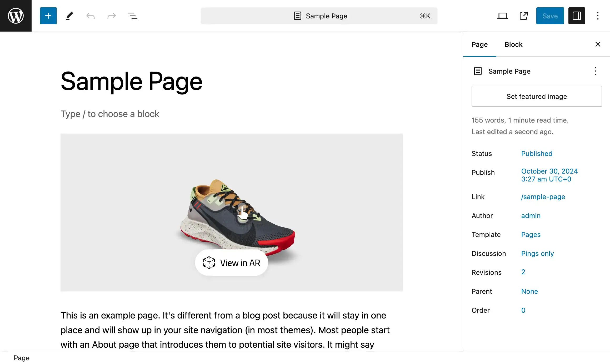Click the admin author link
The width and height of the screenshot is (610, 364).
pyautogui.click(x=531, y=215)
